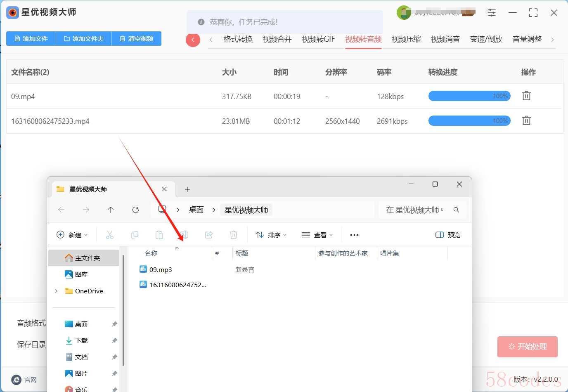
Task: Switch to the 视频合并 tab
Action: click(x=277, y=39)
